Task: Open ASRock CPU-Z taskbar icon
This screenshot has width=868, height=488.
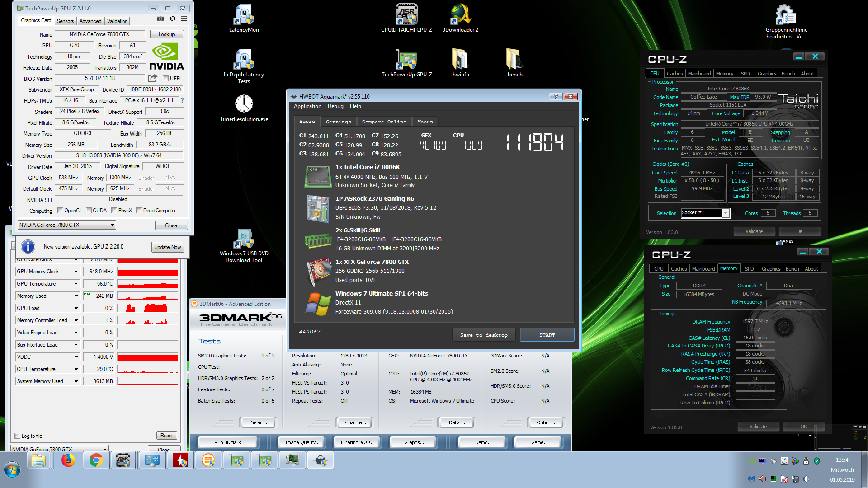Action: (x=123, y=460)
